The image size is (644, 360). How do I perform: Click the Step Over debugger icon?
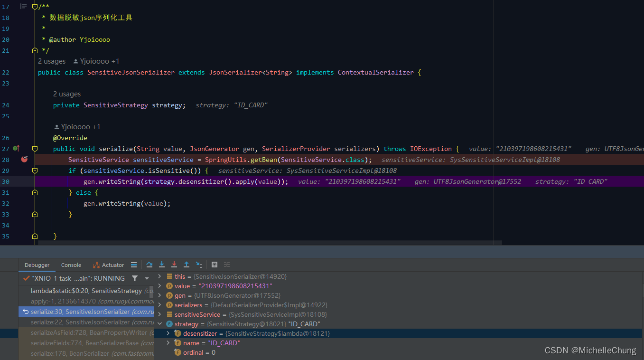pyautogui.click(x=149, y=265)
